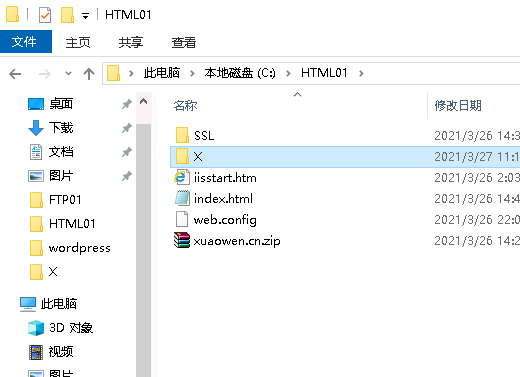Expand the Customize Quick Access Toolbar dropdown

click(85, 16)
